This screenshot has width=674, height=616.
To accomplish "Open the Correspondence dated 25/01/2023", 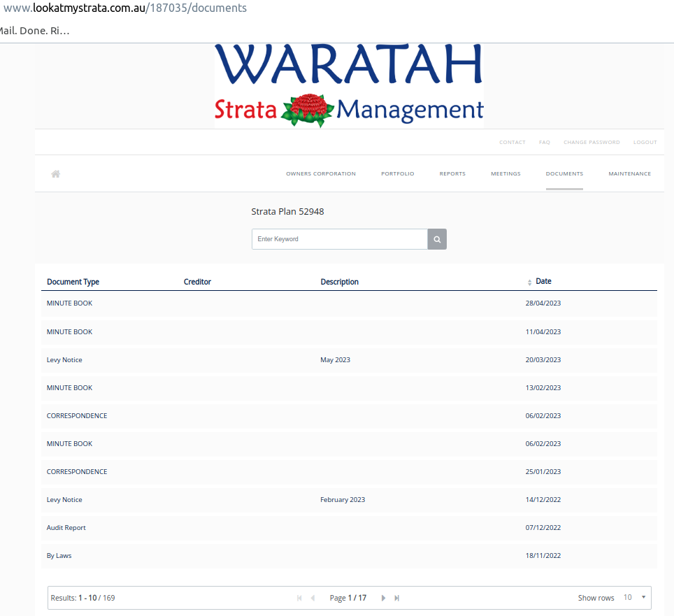I will click(x=349, y=471).
